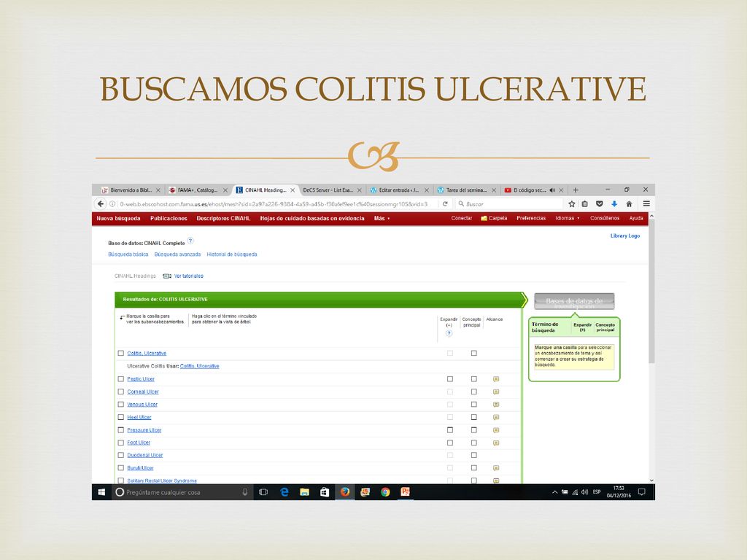Click the Expandir help question mark icon
This screenshot has width=747, height=560.
(x=449, y=333)
